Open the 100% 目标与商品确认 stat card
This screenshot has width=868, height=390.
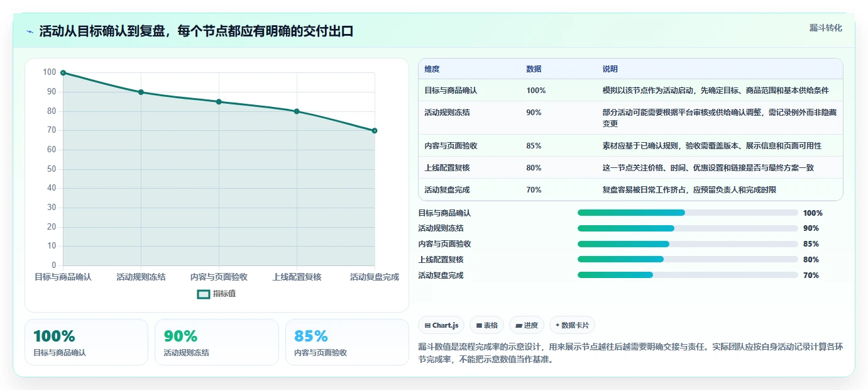[86, 342]
